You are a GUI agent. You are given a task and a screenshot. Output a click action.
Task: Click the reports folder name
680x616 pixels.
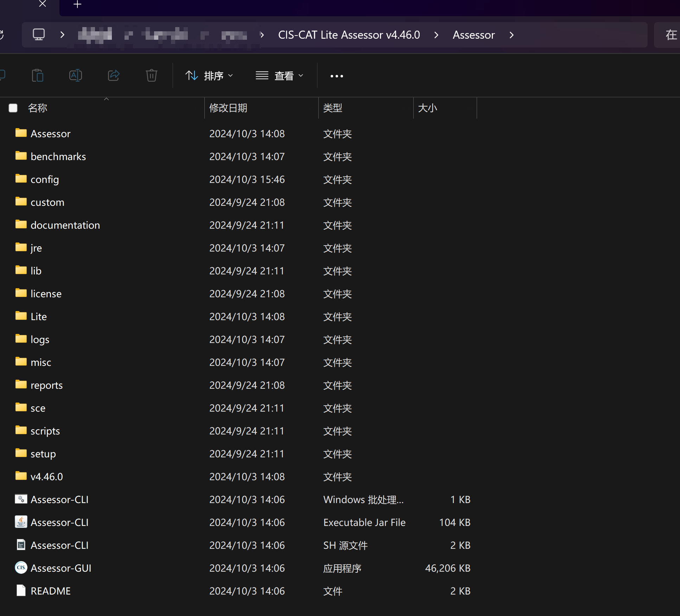click(x=46, y=385)
